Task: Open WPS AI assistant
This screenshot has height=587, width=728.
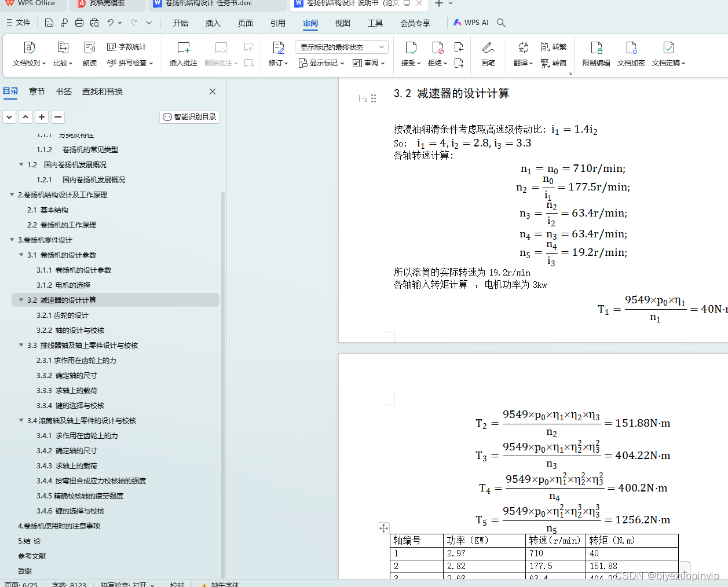Action: click(471, 23)
